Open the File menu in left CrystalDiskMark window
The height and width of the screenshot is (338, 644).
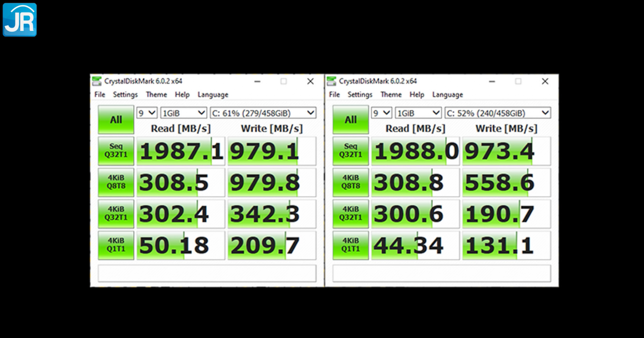(x=99, y=94)
